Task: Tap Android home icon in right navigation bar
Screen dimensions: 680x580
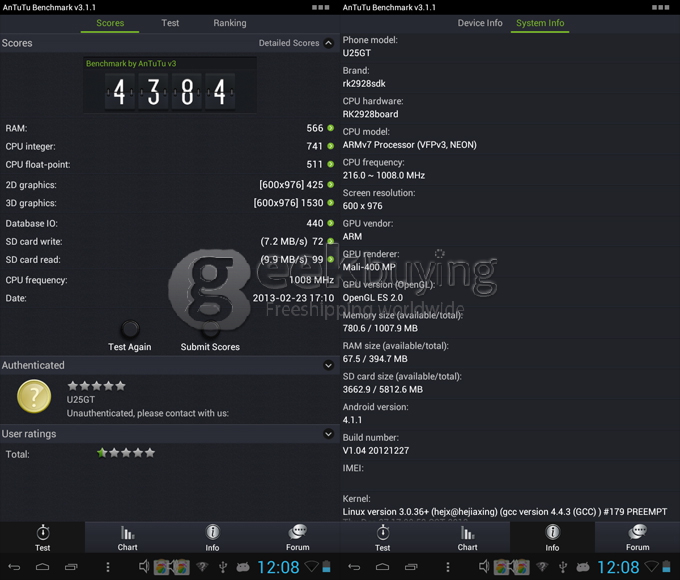Action: coord(382,567)
